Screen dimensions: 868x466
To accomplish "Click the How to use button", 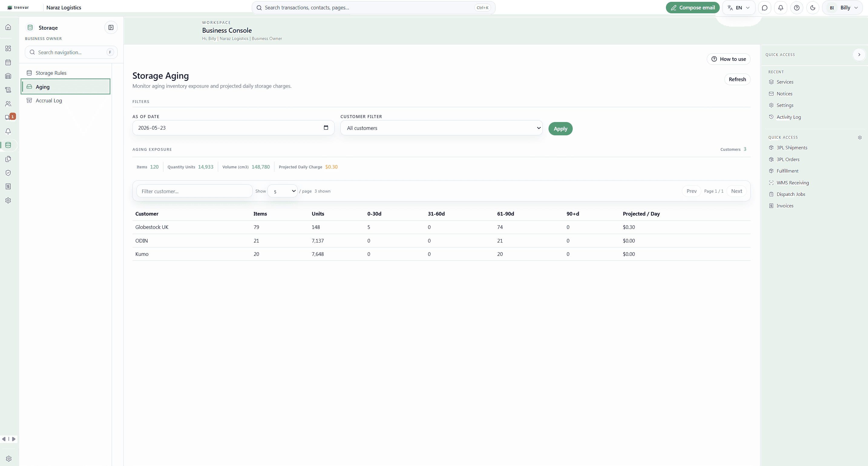I will [729, 59].
